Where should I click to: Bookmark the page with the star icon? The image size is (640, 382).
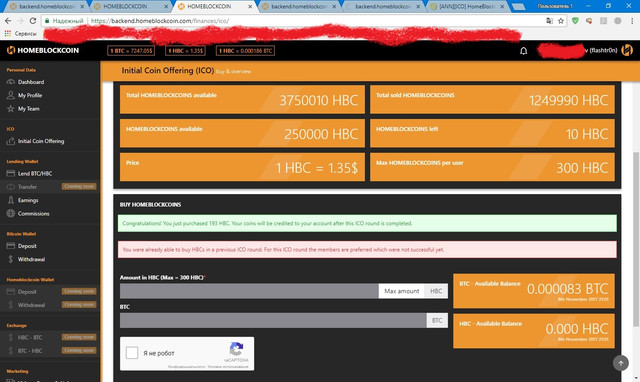[561, 21]
